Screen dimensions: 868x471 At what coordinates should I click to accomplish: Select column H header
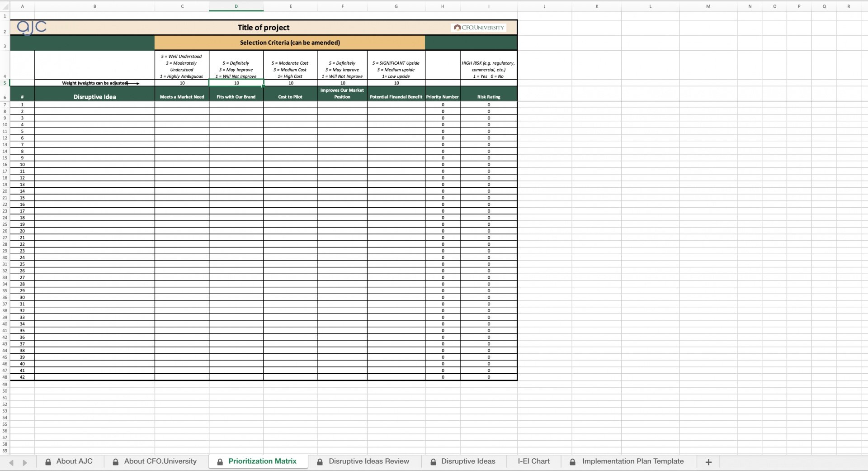[x=443, y=6]
